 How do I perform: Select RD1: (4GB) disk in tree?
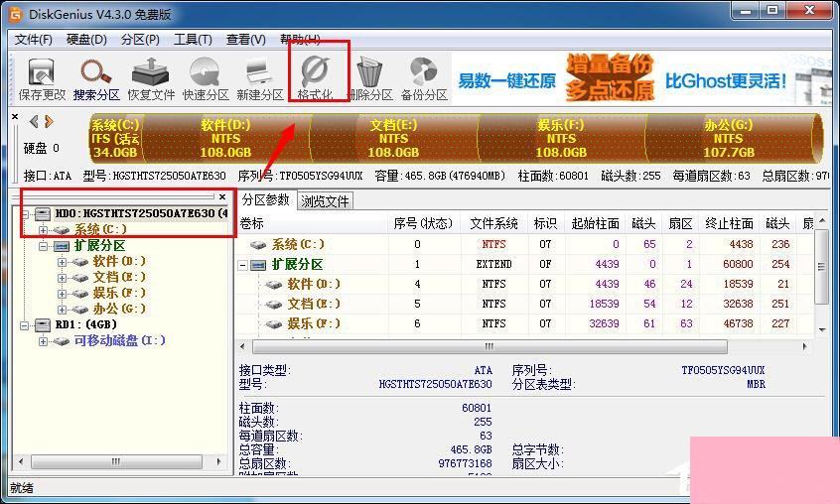tap(85, 324)
